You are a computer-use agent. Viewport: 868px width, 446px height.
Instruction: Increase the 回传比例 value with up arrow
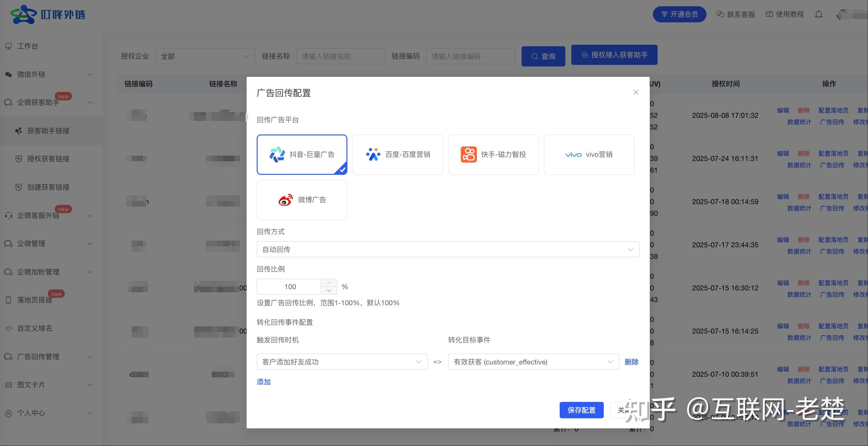coord(329,283)
